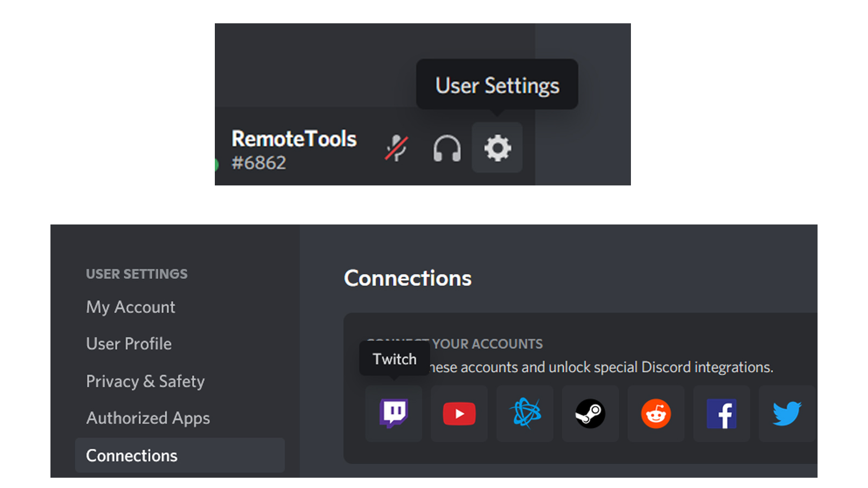This screenshot has width=868, height=488.
Task: Click the Discord integrations description text
Action: click(602, 367)
